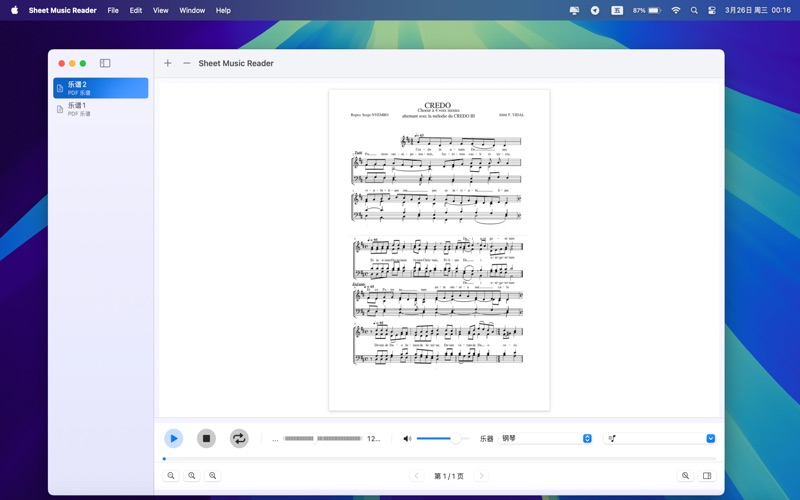Click the zoom out magnifier icon

[x=171, y=476]
